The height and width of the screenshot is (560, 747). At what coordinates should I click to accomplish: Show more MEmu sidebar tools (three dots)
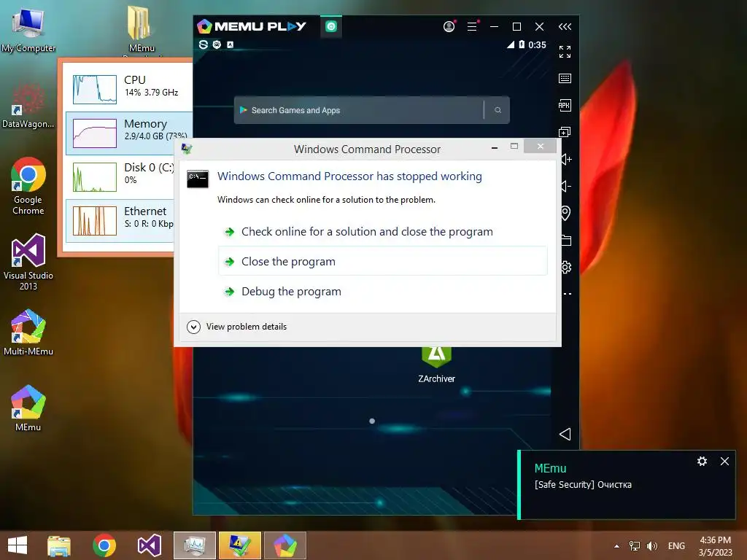click(x=567, y=294)
